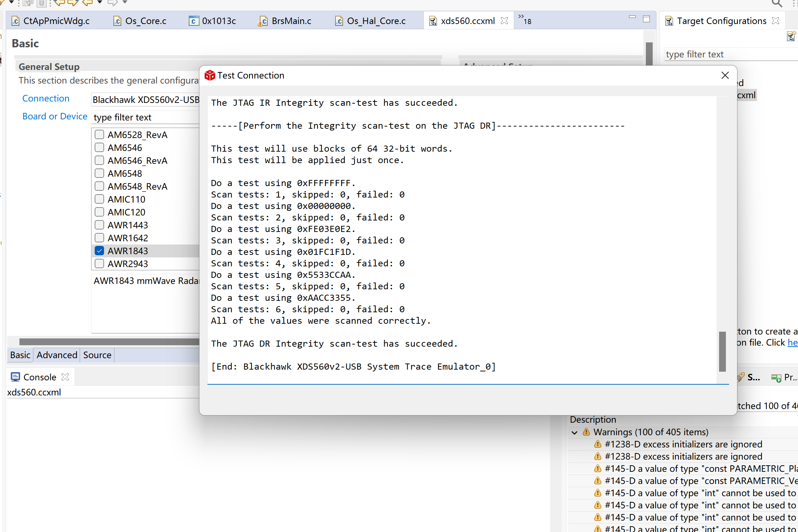Switch to the Advanced tab
Viewport: 798px width, 532px height.
57,355
